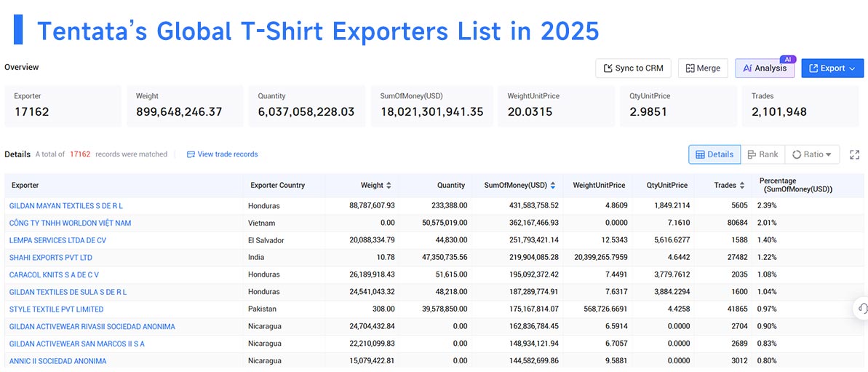
Task: Click QtyUnitPrice cell 5,616.6277
Action: tap(672, 240)
